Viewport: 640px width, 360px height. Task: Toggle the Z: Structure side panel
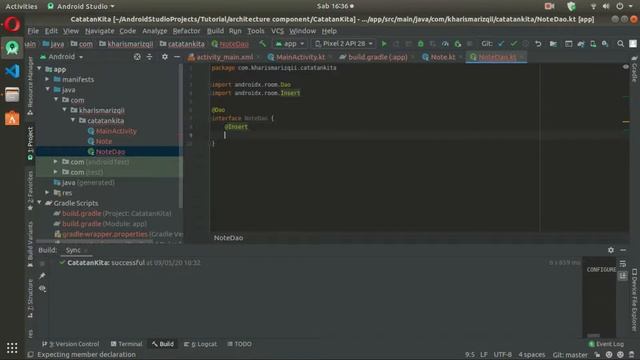click(x=30, y=298)
